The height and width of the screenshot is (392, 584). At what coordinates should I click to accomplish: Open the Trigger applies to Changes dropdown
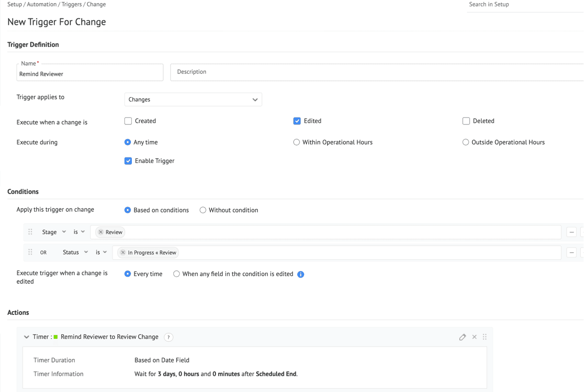(x=193, y=100)
